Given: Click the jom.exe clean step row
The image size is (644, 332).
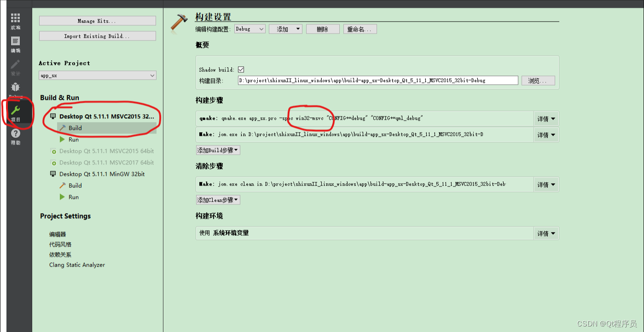Looking at the screenshot, I should (x=365, y=185).
